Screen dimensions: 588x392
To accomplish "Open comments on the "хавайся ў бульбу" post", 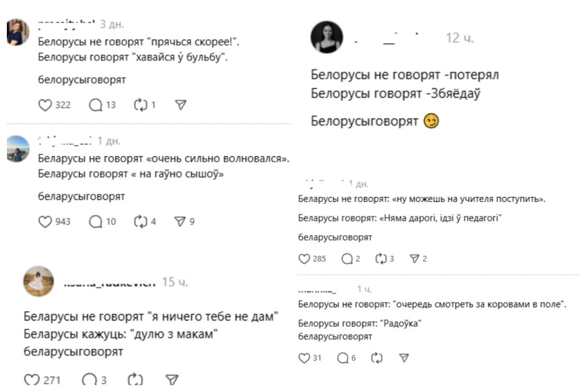I will [96, 105].
